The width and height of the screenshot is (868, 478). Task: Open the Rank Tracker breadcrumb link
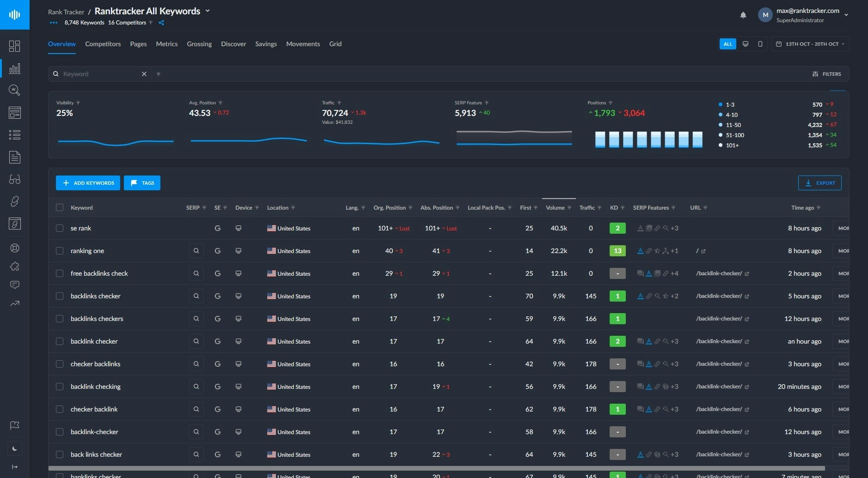click(66, 12)
